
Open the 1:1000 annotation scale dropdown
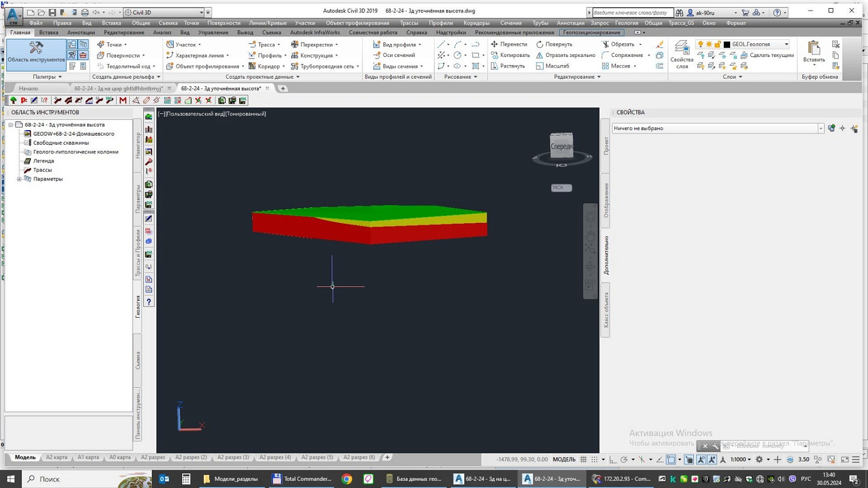point(741,459)
